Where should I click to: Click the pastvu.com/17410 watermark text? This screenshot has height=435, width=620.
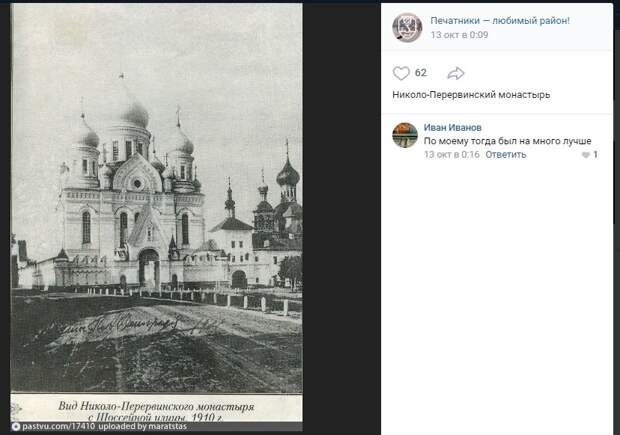59,427
